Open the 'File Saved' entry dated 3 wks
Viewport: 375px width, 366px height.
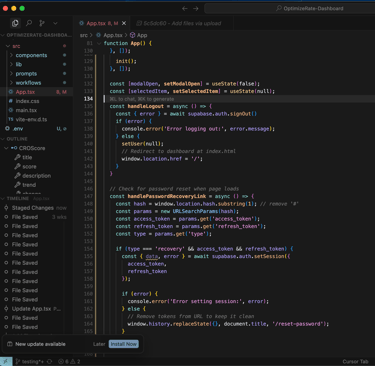pos(36,217)
